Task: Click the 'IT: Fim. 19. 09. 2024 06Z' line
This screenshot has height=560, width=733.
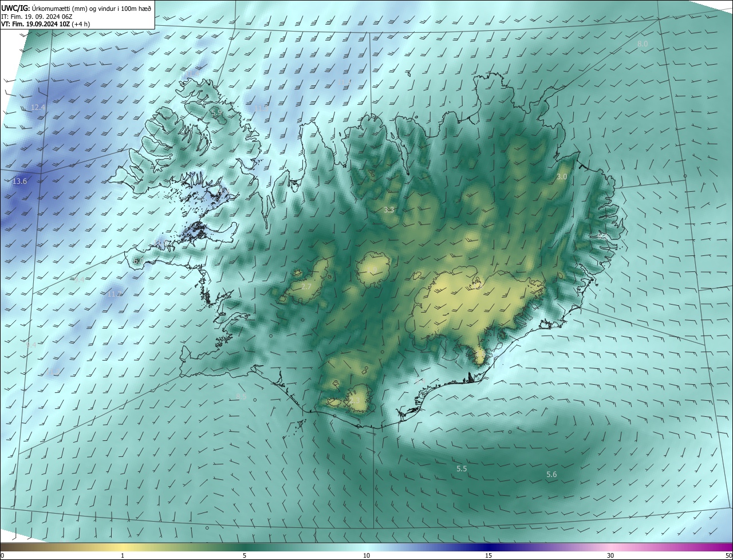Action: (37, 16)
